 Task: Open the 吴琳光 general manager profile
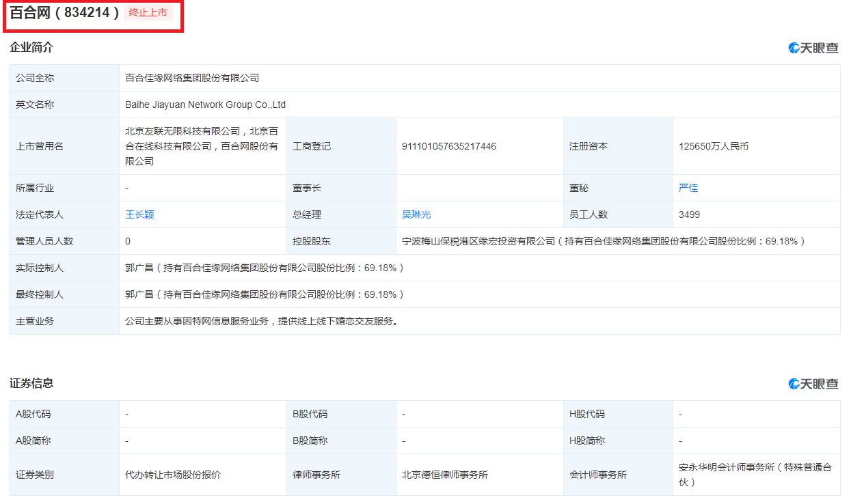[x=416, y=214]
